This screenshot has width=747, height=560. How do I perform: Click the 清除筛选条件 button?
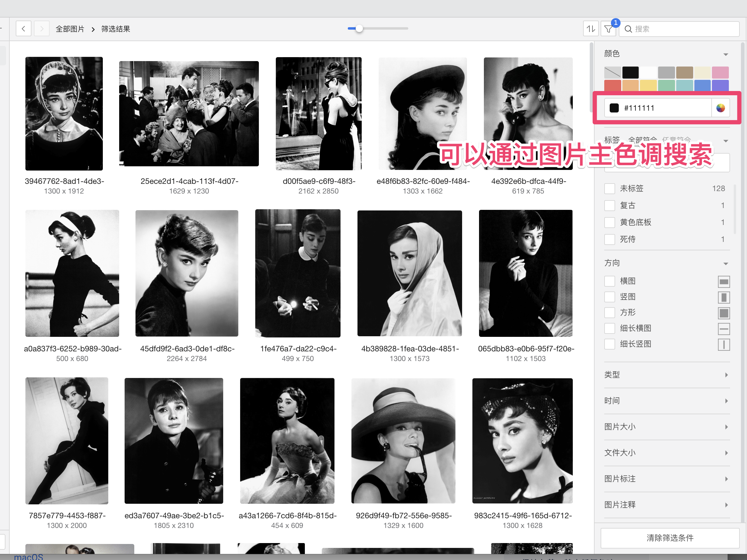(670, 538)
